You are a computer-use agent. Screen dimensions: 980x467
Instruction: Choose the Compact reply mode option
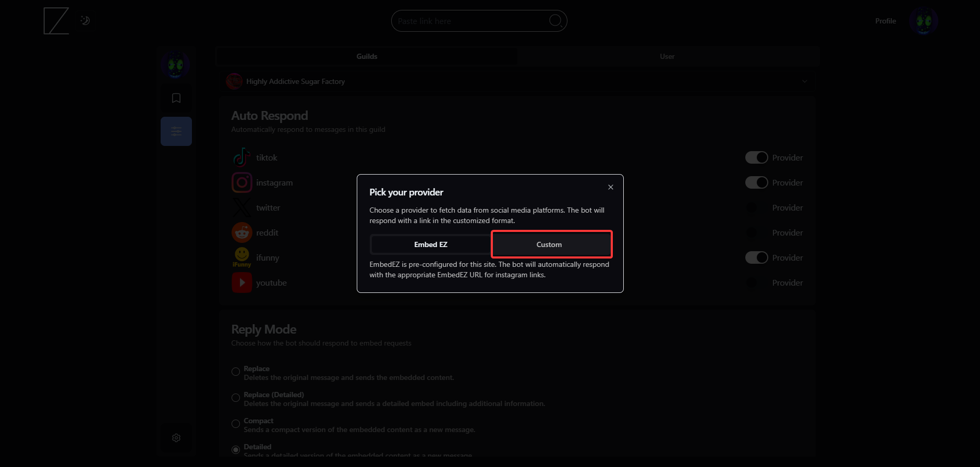[236, 424]
